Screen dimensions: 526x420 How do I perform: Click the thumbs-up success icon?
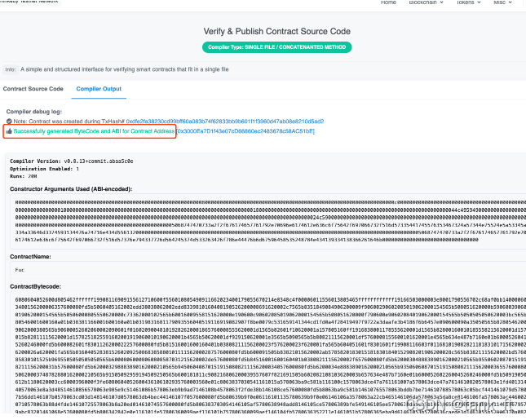9,131
